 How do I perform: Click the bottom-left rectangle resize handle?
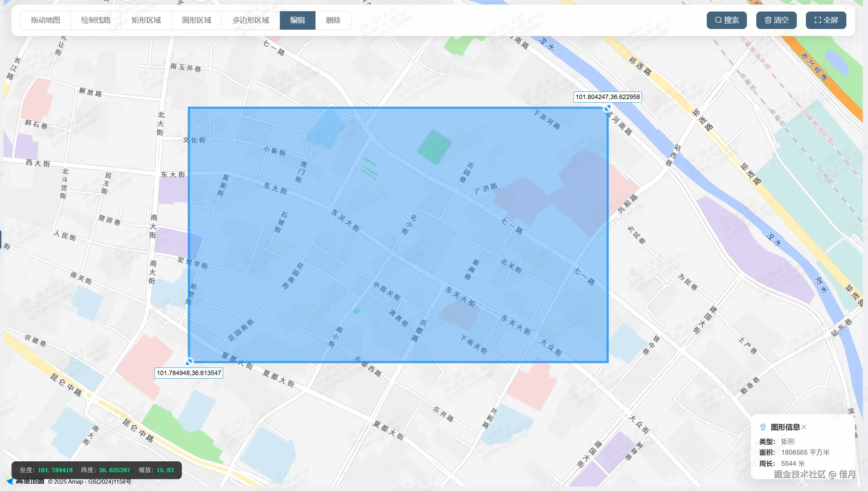[x=189, y=362]
